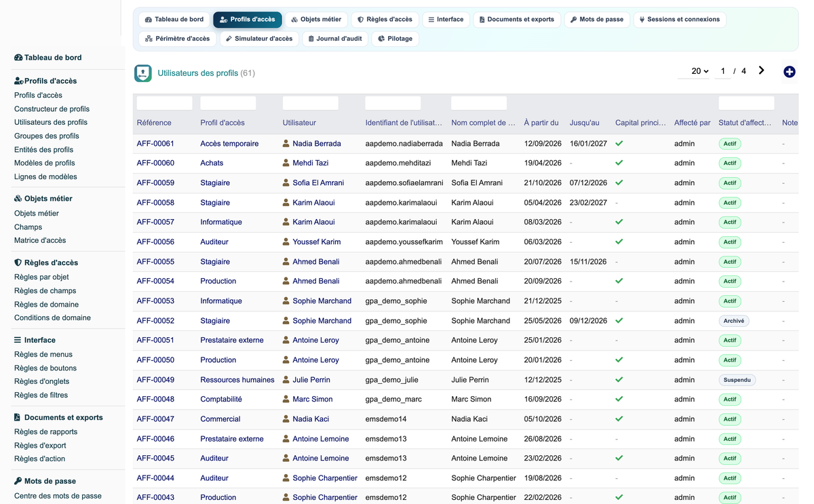The width and height of the screenshot is (814, 504).
Task: Click the Profil d'accès filter field
Action: coord(228,103)
